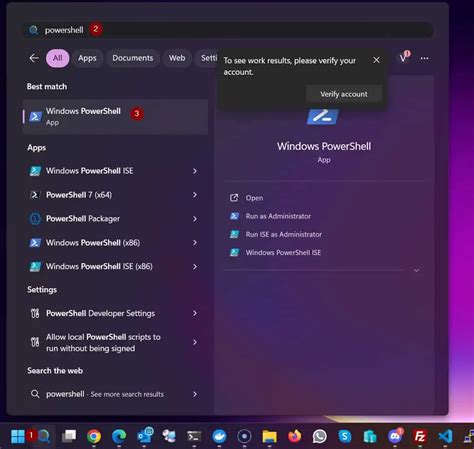The image size is (474, 449).
Task: Open File Explorer from the taskbar
Action: tap(269, 436)
